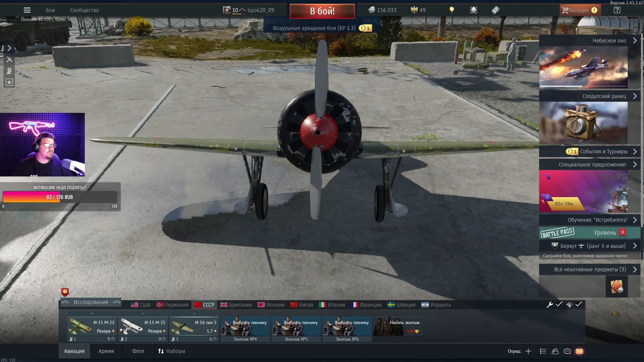
Task: Open special offer image with 02ч. 59м. timer
Action: [583, 191]
